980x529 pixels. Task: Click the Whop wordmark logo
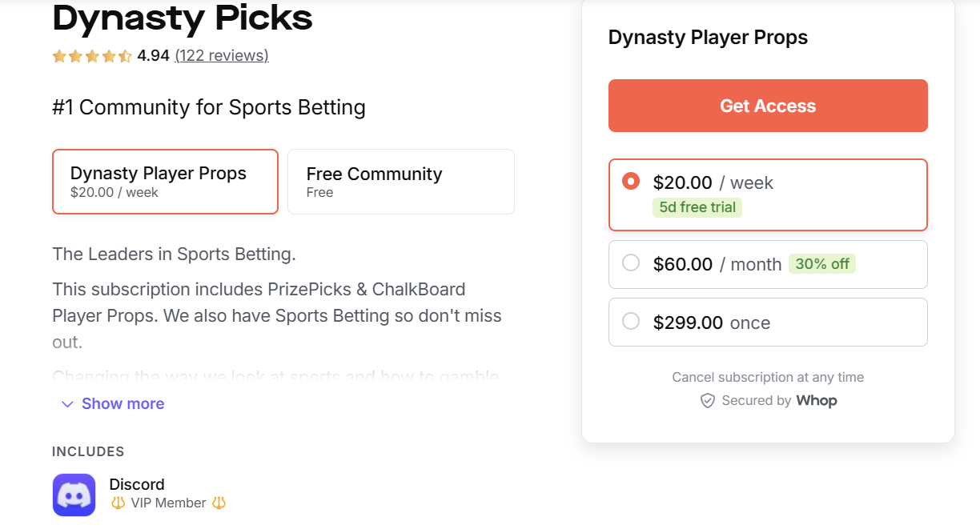pyautogui.click(x=817, y=400)
